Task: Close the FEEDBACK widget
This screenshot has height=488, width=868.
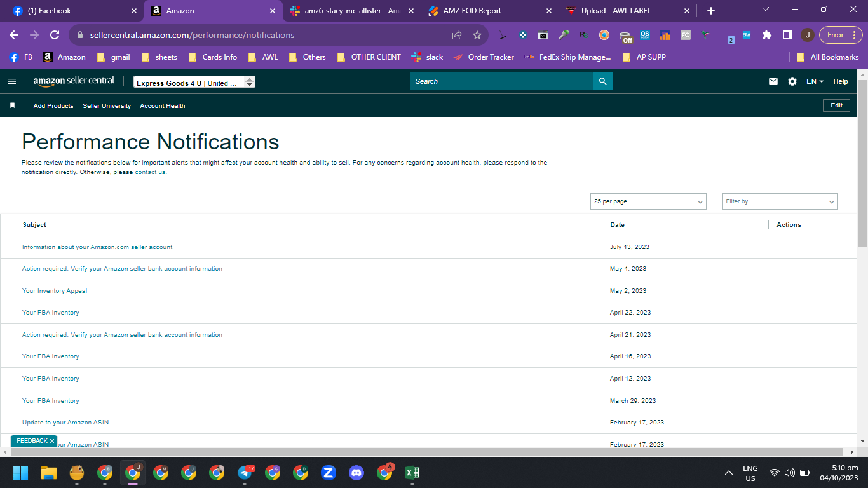Action: (52, 441)
